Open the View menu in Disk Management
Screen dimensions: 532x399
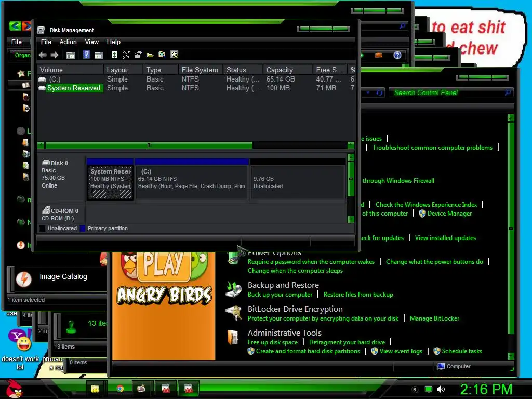[91, 42]
